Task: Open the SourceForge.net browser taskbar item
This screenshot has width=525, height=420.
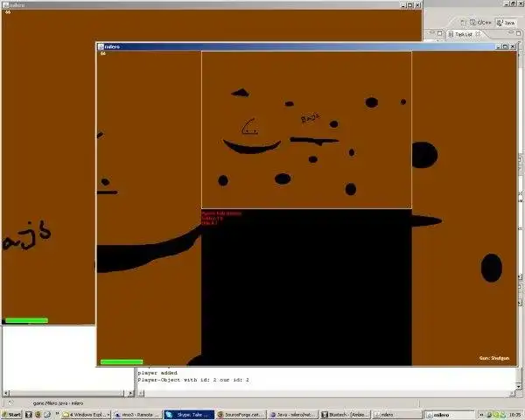Action: click(x=241, y=415)
